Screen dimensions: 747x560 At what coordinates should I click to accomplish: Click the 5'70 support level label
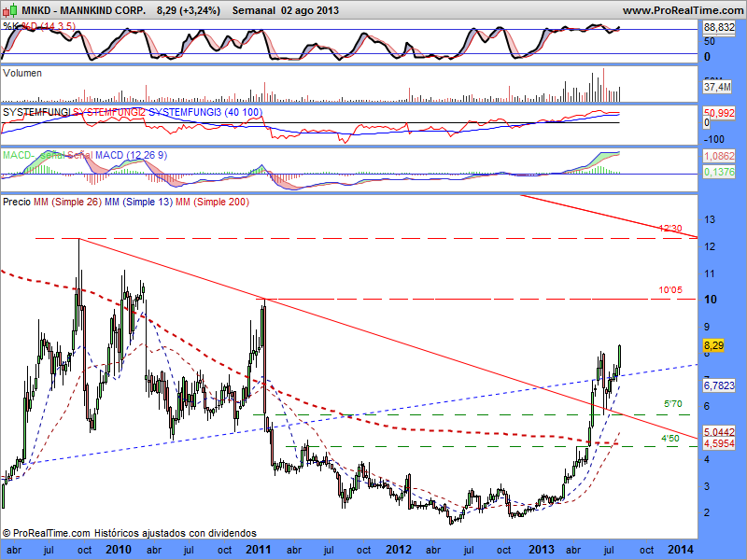coord(672,404)
